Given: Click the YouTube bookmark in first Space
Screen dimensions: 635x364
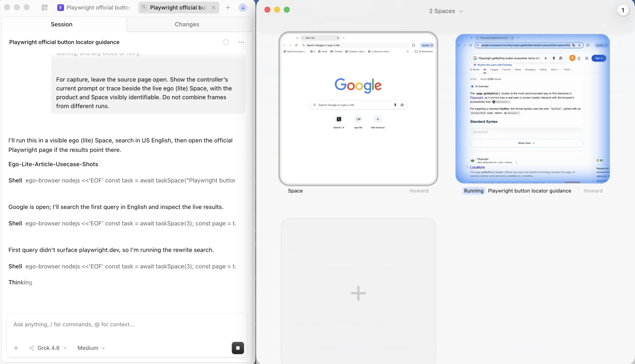Looking at the screenshot, I should (x=336, y=52).
